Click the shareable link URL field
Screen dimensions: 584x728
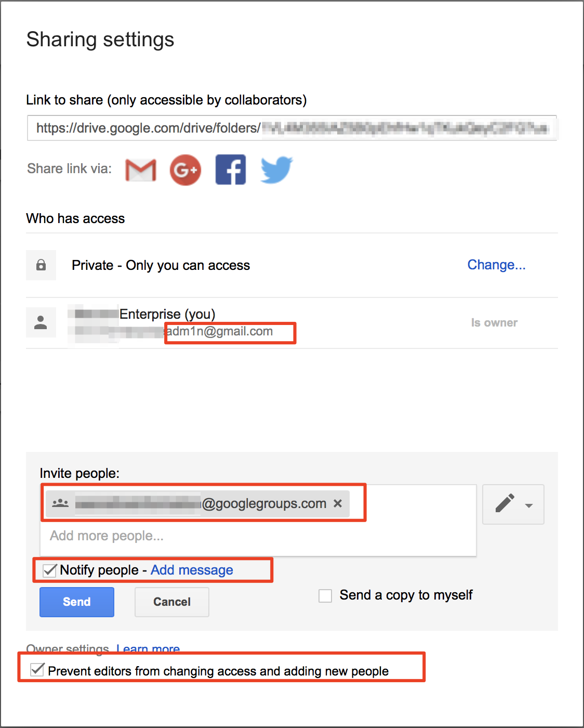[x=291, y=128]
